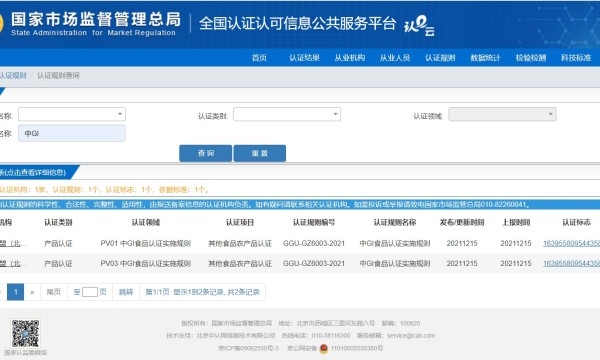Click the 认云 logo in header
Image resolution: width=600 pixels, height=360 pixels.
pos(419,26)
